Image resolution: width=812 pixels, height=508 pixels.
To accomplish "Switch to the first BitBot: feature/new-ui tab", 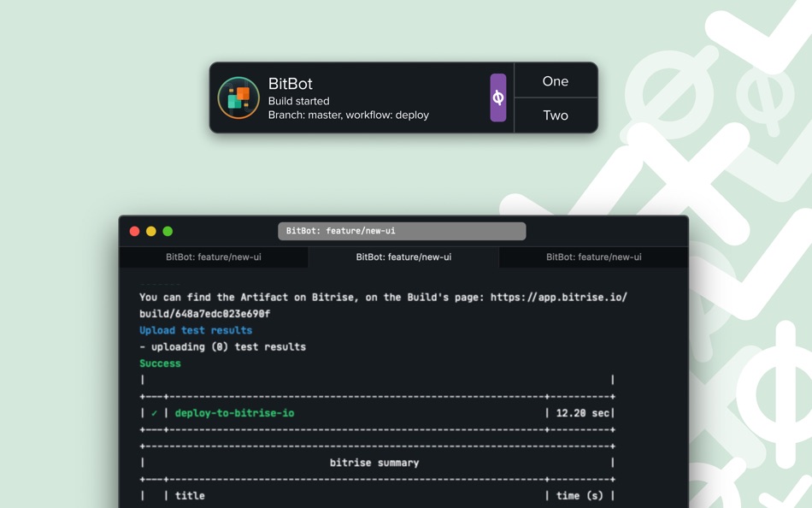I will click(x=214, y=257).
